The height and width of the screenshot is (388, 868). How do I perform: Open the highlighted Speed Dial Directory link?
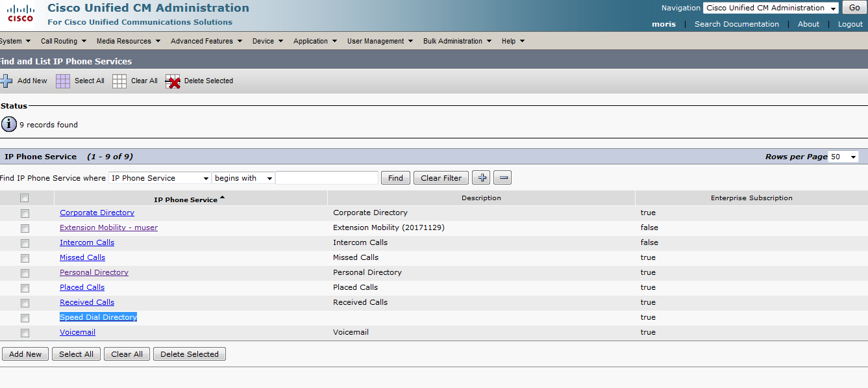(98, 317)
